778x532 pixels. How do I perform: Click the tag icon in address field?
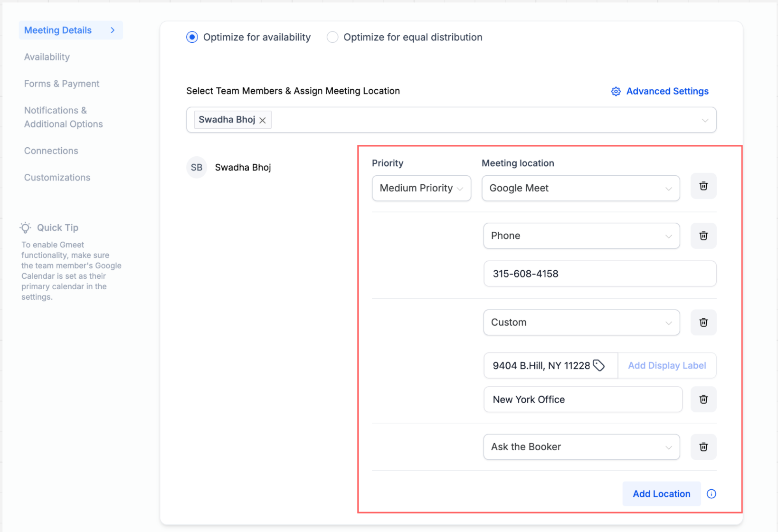pos(598,365)
